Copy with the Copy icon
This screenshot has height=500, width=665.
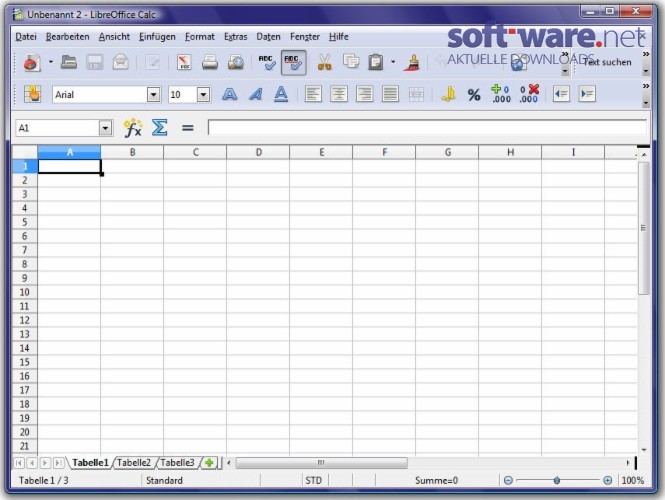click(351, 62)
